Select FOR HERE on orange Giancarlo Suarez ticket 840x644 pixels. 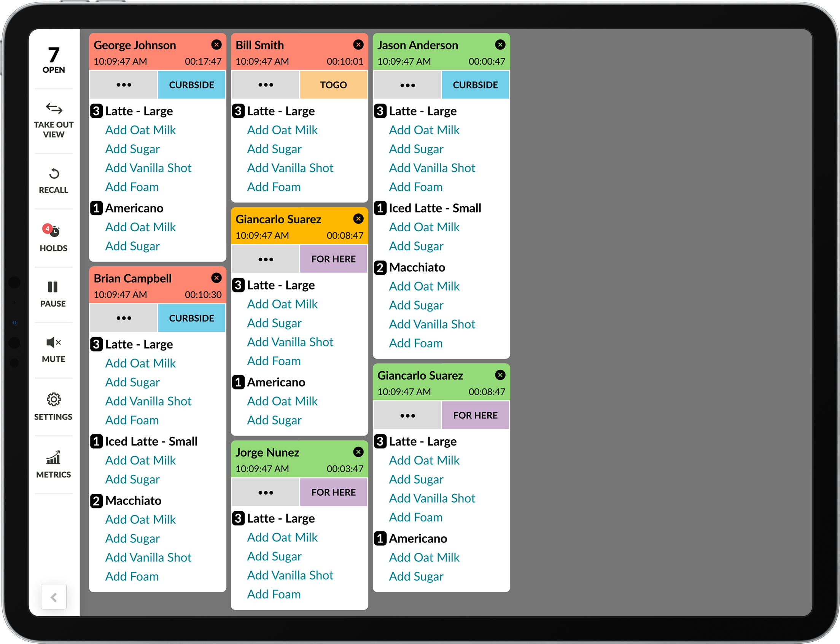click(x=334, y=259)
